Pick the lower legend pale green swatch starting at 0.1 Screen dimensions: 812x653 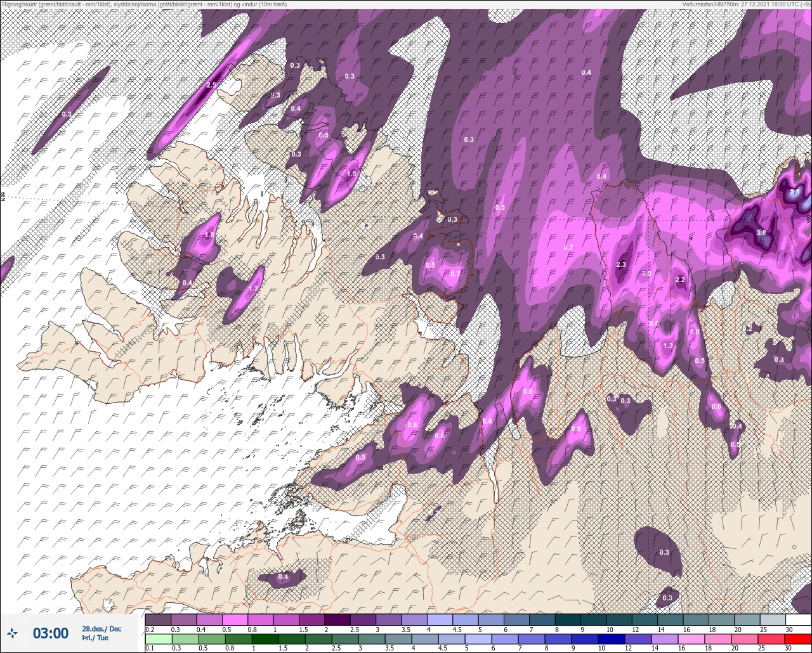(158, 639)
